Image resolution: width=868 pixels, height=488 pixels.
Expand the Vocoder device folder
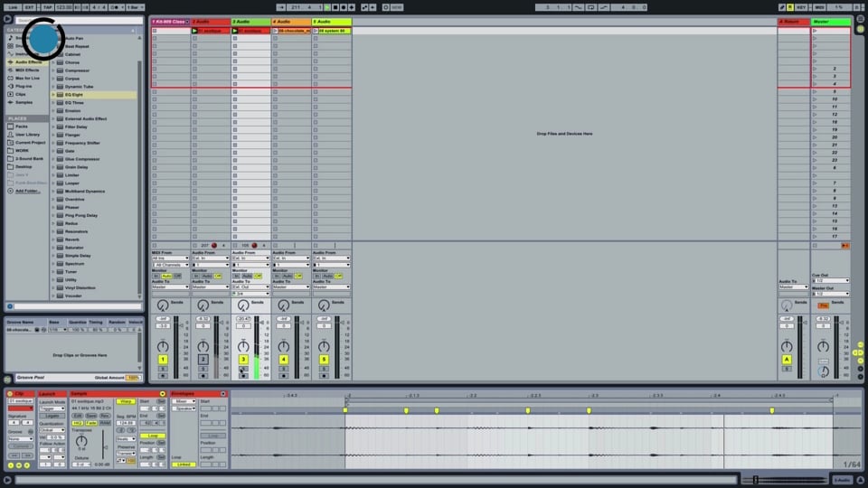[53, 296]
